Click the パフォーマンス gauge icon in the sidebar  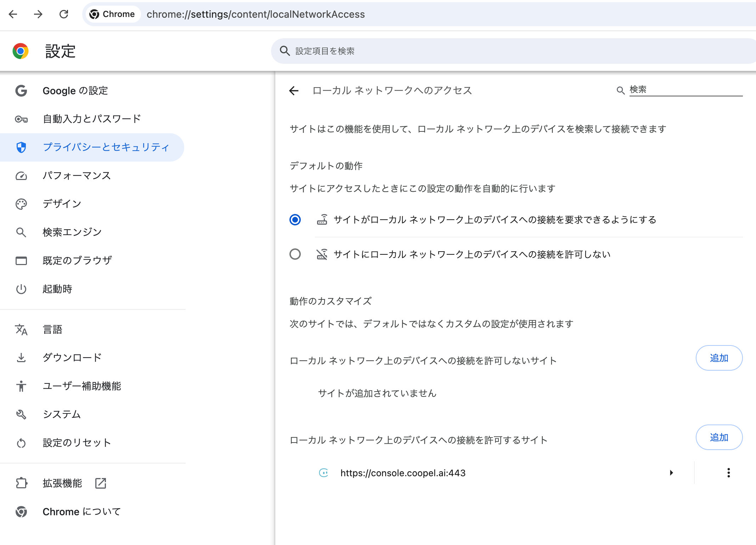(x=21, y=176)
